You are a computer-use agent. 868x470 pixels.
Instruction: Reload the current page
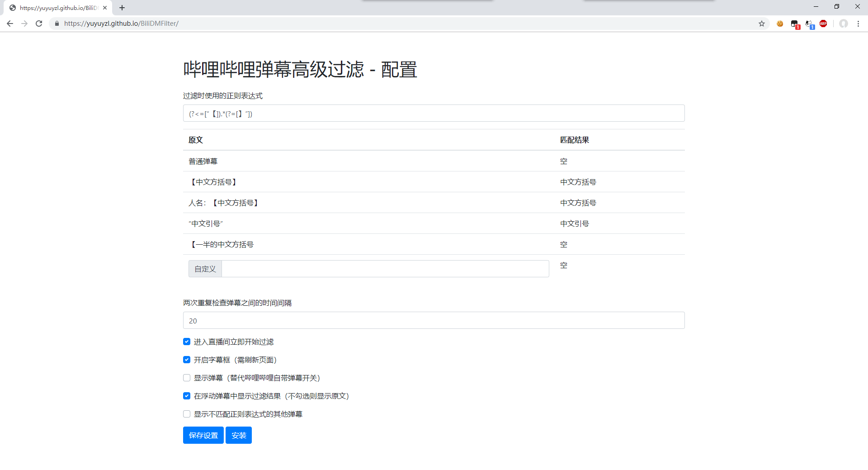[39, 24]
